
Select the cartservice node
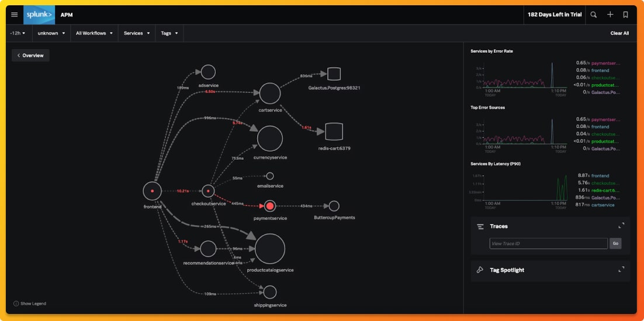(x=270, y=94)
